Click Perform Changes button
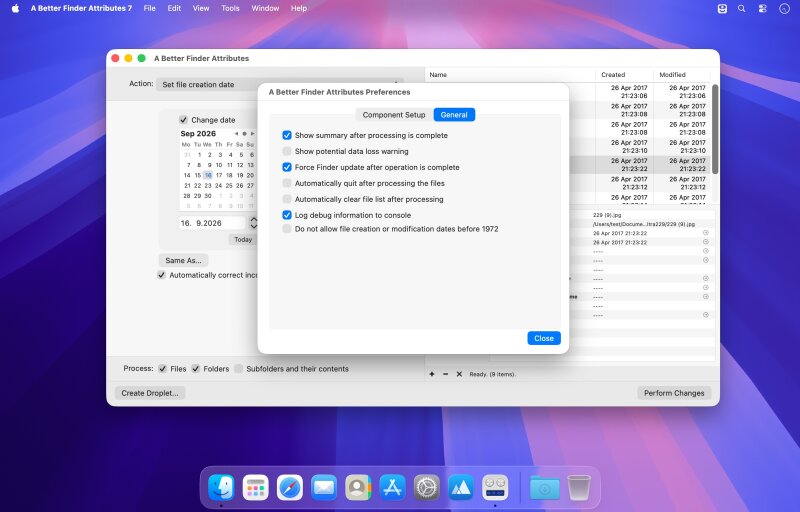Image resolution: width=800 pixels, height=512 pixels. pos(674,393)
